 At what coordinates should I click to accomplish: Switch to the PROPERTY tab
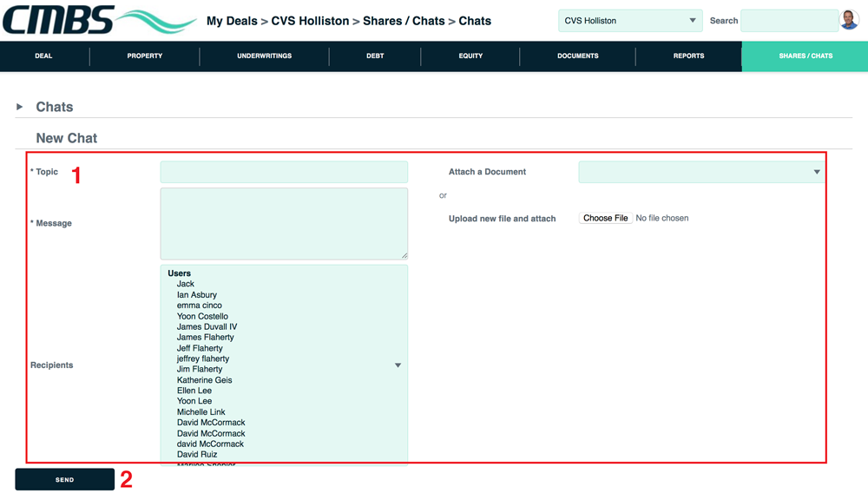pyautogui.click(x=144, y=56)
